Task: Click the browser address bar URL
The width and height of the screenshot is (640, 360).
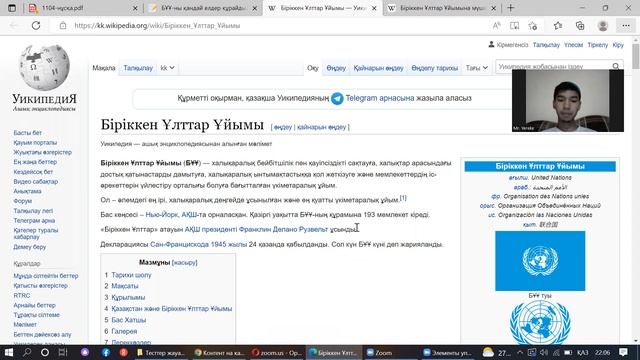Action: point(157,25)
